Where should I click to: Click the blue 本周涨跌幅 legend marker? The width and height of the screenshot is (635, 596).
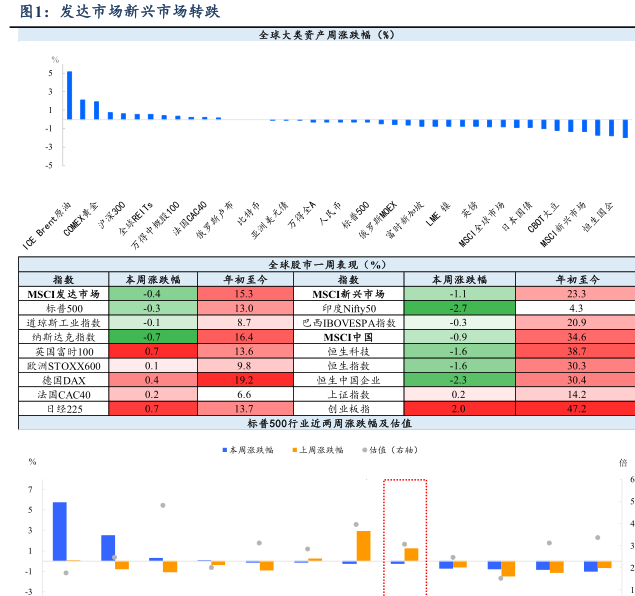point(225,451)
